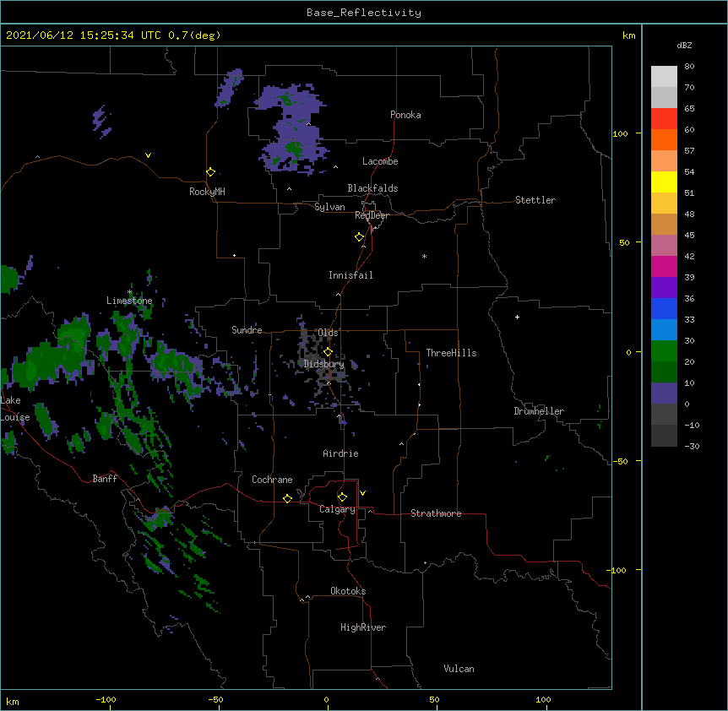
Task: Click the Strathmore town label
Action: click(436, 513)
